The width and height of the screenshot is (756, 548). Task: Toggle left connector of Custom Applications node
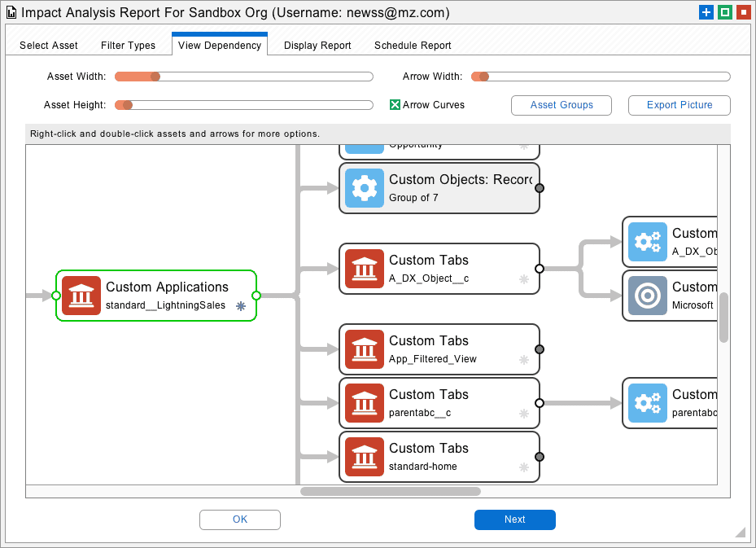click(x=56, y=296)
